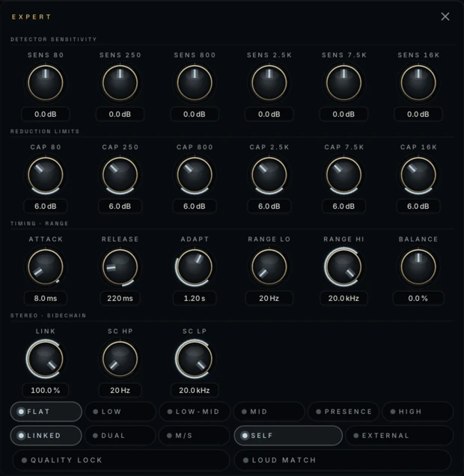Image resolution: width=464 pixels, height=476 pixels.
Task: Select the LOW profile option
Action: (120, 412)
